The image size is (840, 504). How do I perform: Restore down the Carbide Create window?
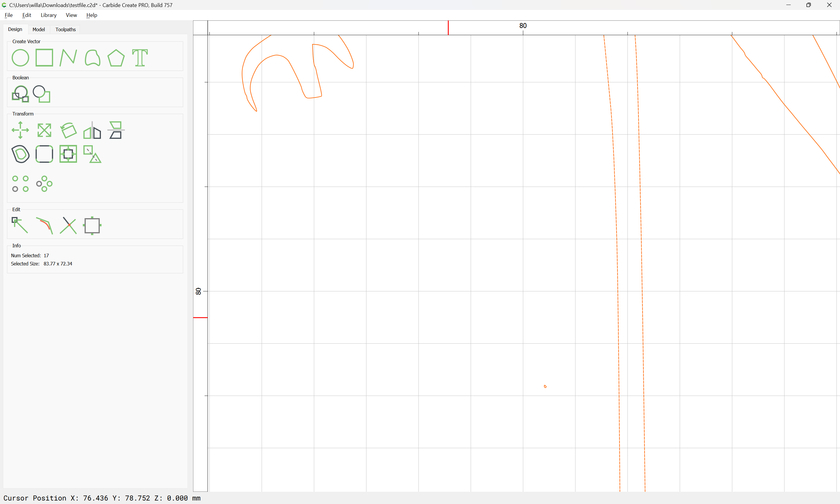(x=809, y=5)
